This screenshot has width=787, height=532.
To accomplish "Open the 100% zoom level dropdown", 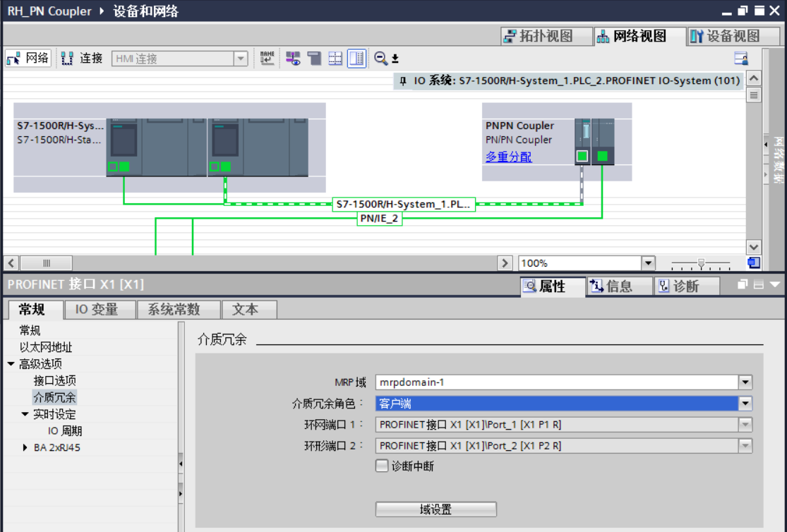I will 648,263.
